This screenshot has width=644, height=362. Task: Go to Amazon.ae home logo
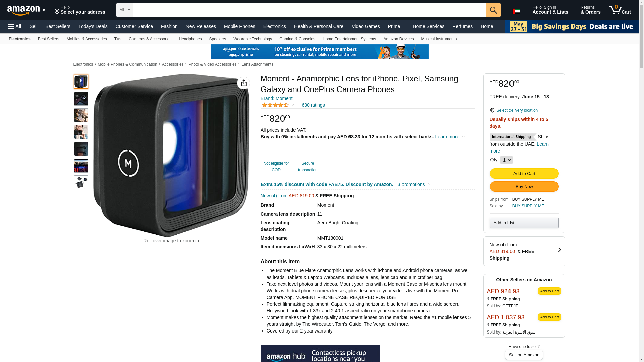coord(27,10)
